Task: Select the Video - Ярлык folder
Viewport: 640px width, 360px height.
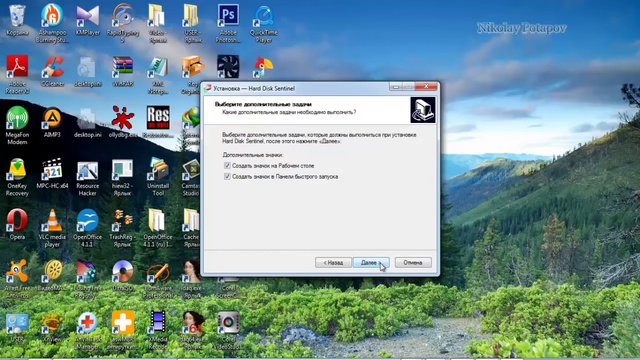Action: pyautogui.click(x=158, y=23)
